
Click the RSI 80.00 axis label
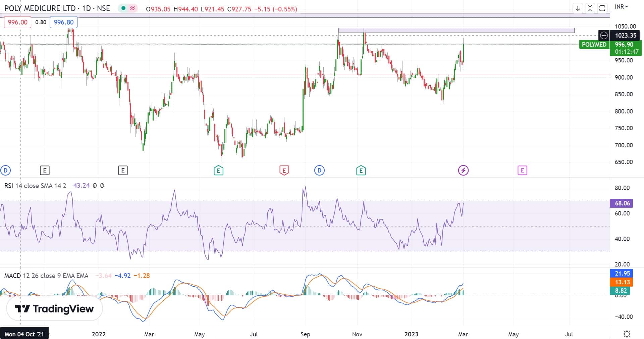622,188
